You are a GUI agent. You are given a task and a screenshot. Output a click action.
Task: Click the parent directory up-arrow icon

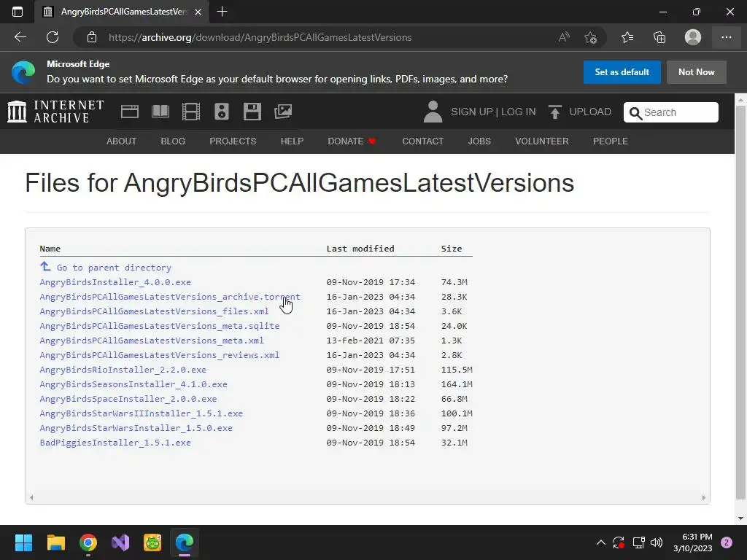45,266
